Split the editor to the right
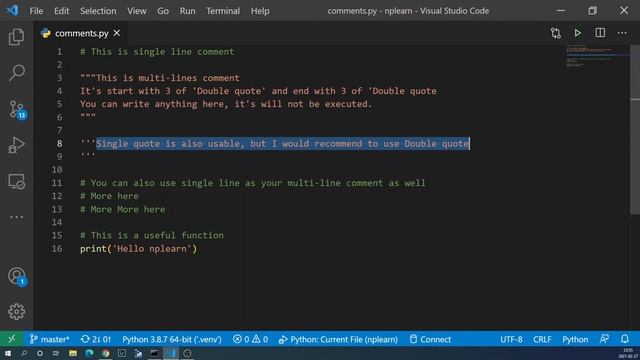This screenshot has height=360, width=640. tap(600, 33)
